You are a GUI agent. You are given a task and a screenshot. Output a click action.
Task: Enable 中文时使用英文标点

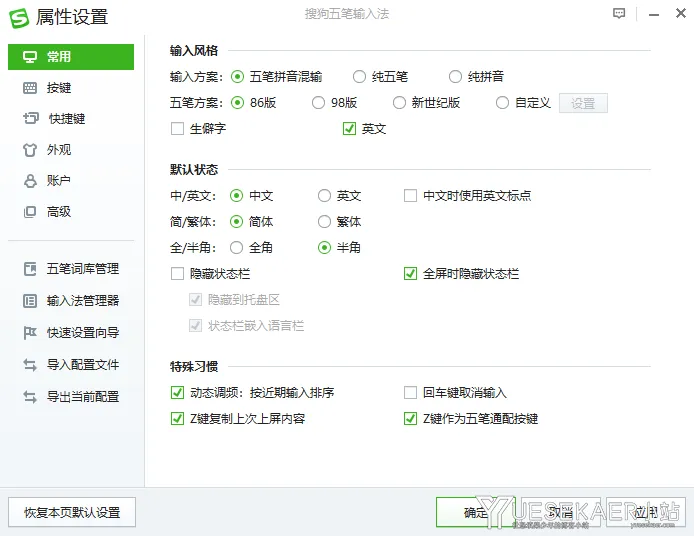coord(410,196)
